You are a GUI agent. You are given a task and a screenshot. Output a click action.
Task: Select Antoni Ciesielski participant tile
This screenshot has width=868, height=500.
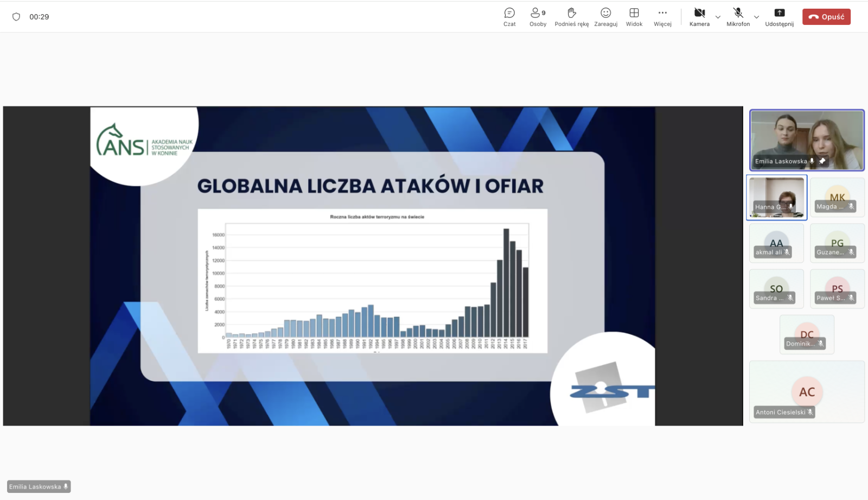coord(807,391)
